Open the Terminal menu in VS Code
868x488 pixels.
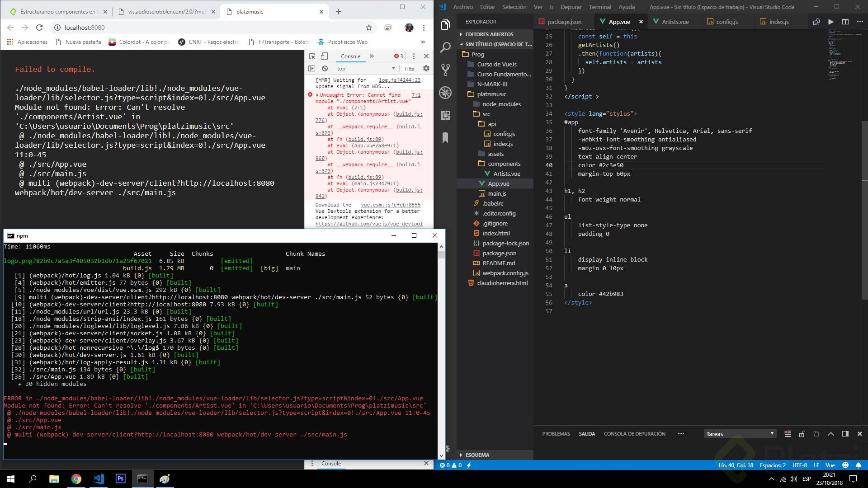pyautogui.click(x=600, y=7)
